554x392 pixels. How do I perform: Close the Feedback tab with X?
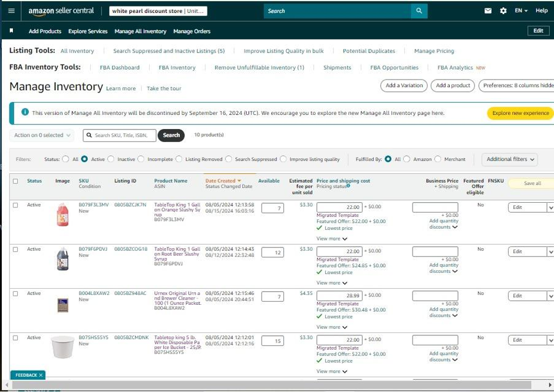click(x=41, y=375)
